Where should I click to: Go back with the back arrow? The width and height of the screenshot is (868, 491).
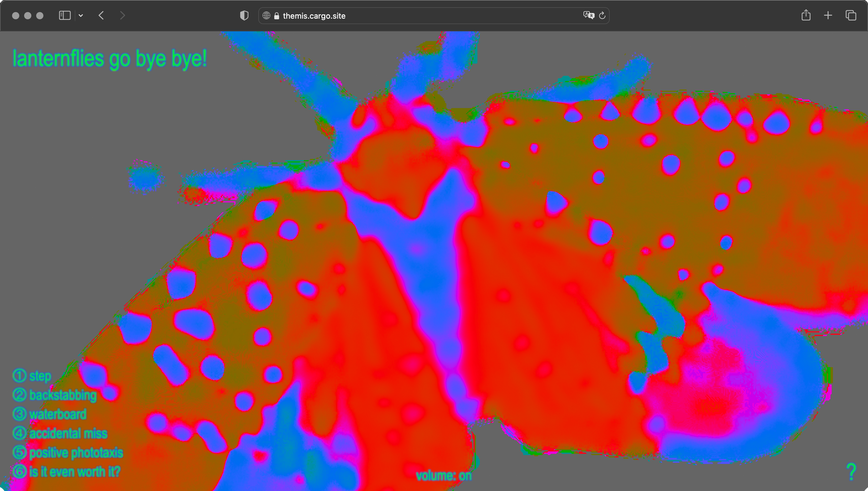[x=101, y=15]
